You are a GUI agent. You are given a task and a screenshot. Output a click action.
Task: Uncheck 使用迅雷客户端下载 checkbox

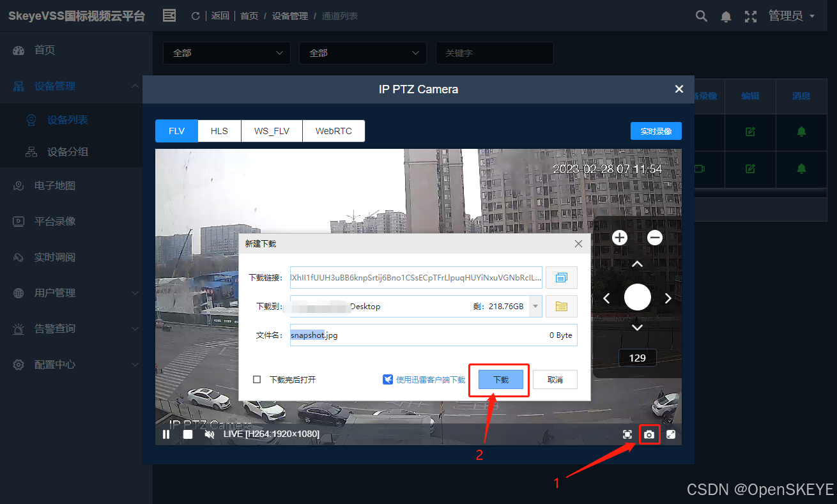pyautogui.click(x=388, y=379)
